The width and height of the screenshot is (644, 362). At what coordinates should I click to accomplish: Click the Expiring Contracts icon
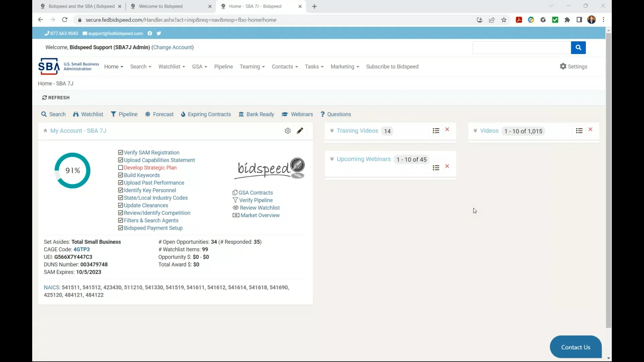183,114
